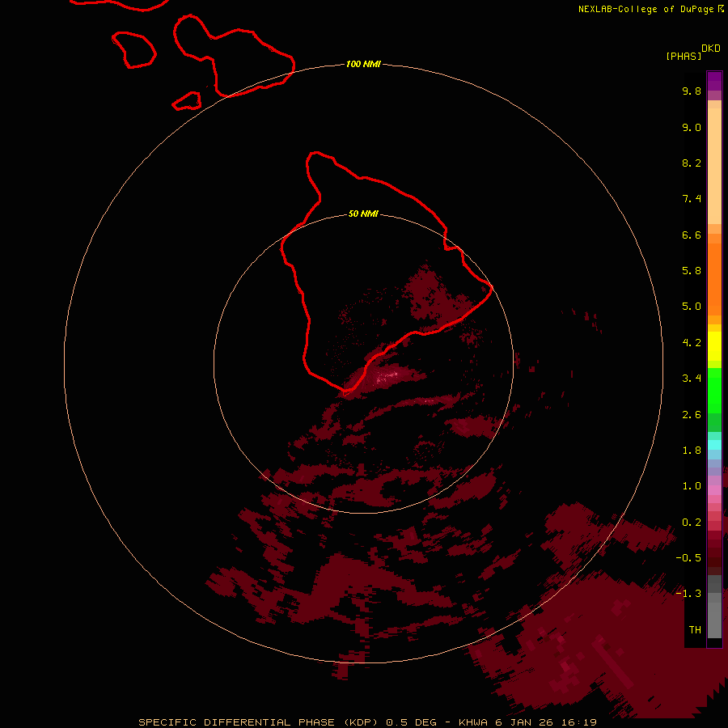The height and width of the screenshot is (728, 728).
Task: Click the cyan segment of the color bar
Action: (x=714, y=445)
